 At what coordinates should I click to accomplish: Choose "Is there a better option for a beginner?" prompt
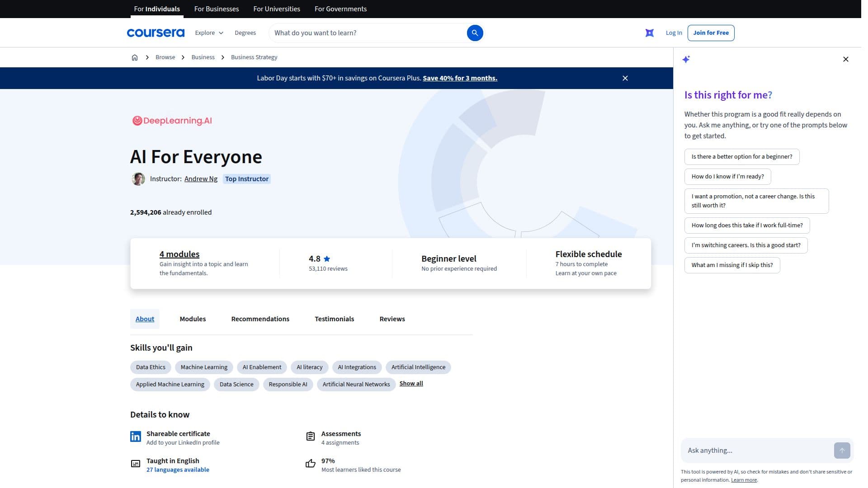pyautogui.click(x=742, y=157)
